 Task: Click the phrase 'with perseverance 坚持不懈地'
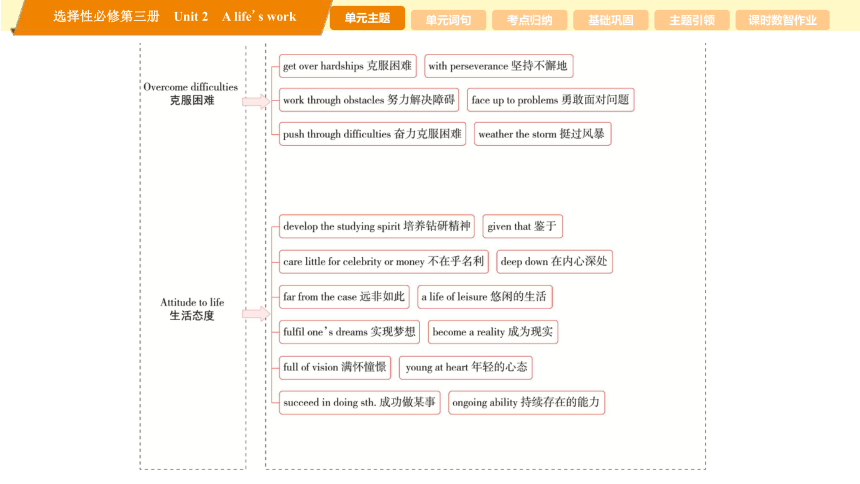[499, 66]
